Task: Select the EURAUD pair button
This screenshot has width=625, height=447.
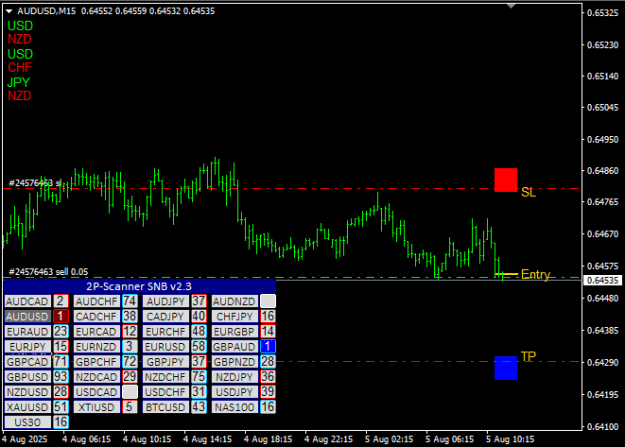Action: [28, 331]
